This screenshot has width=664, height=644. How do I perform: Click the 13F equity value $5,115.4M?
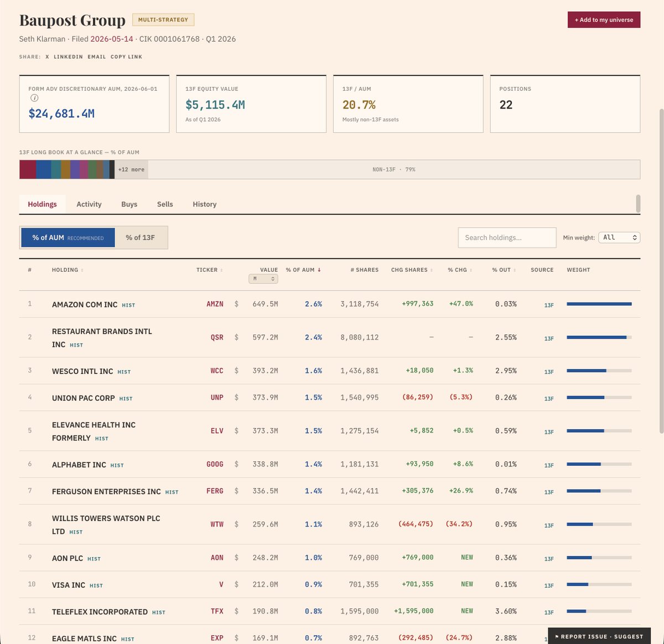point(215,105)
